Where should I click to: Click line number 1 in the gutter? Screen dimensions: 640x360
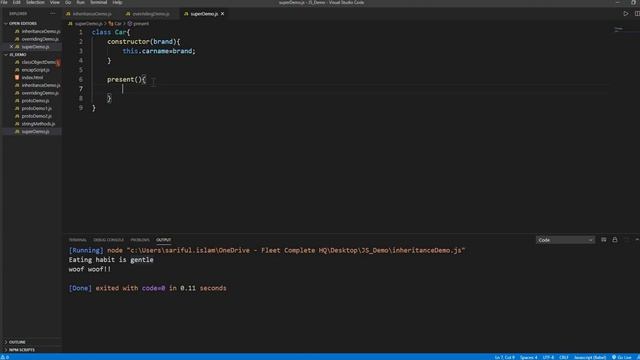coord(81,32)
